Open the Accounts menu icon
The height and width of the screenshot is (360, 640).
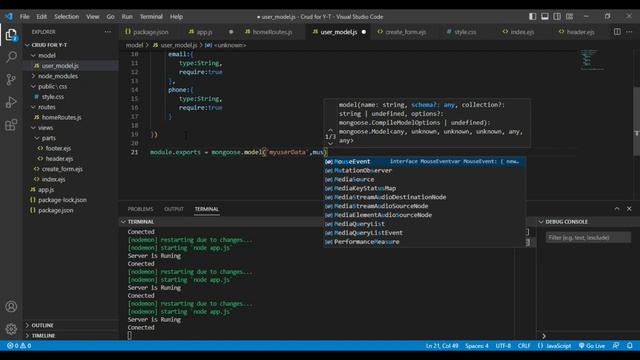click(x=11, y=306)
